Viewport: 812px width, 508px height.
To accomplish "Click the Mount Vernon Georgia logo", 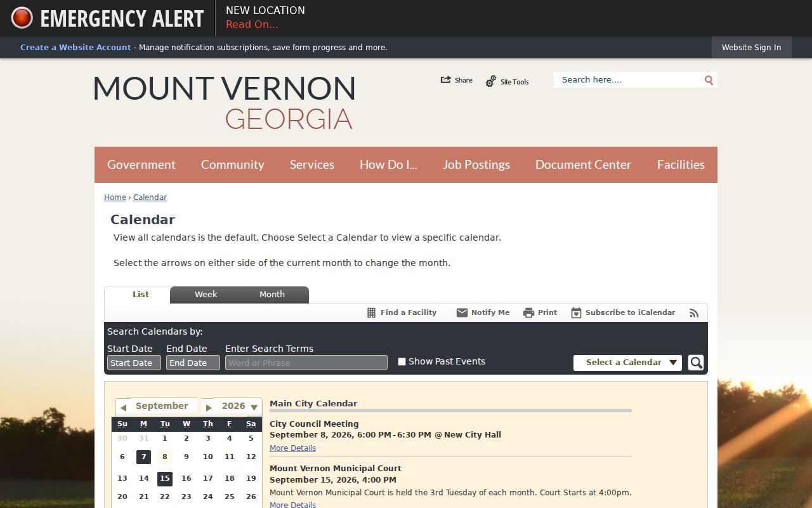I will 224,102.
